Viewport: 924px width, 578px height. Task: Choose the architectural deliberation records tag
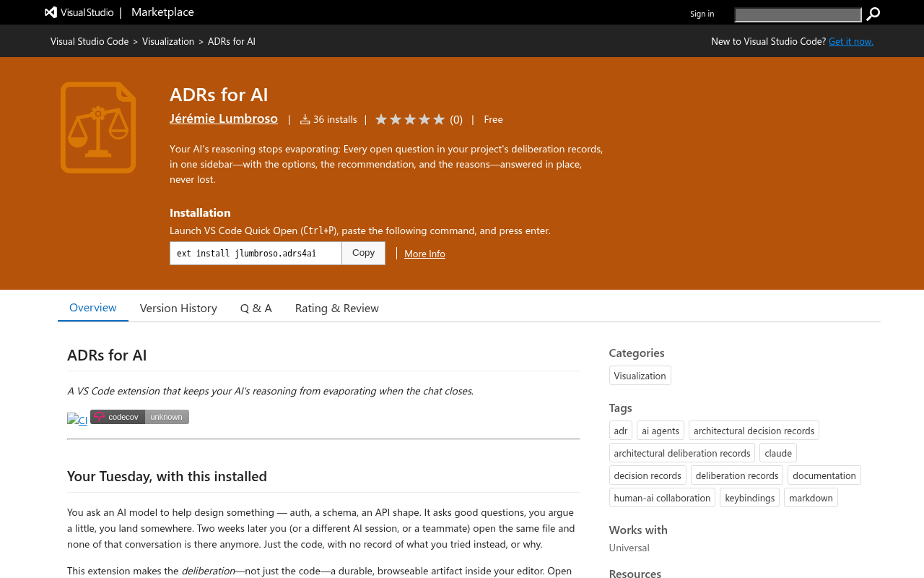point(682,453)
